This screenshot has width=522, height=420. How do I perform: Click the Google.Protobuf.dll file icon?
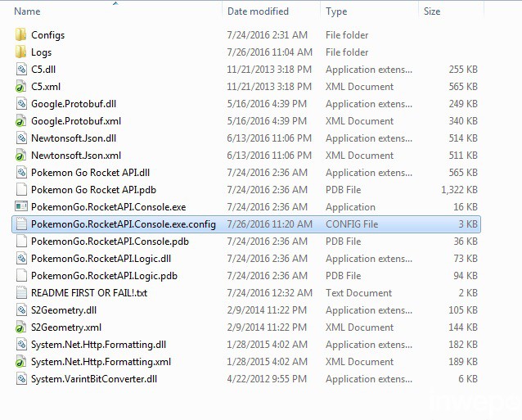click(x=21, y=104)
